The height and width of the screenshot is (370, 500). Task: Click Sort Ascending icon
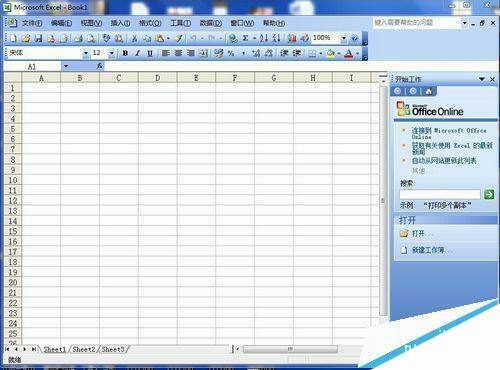point(264,38)
